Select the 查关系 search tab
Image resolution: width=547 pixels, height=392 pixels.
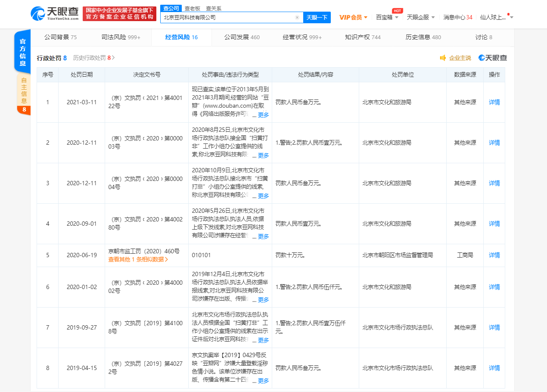tap(214, 8)
